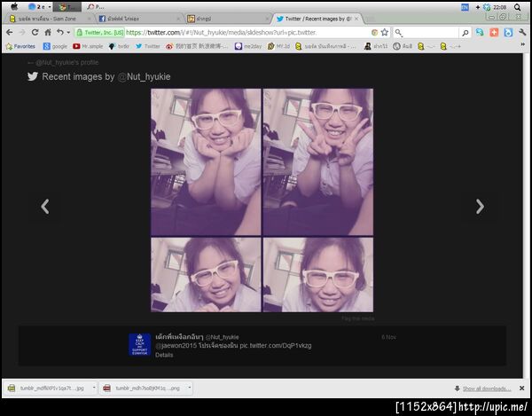The width and height of the screenshot is (532, 416).
Task: Click the blue square extension icon
Action: (508, 32)
